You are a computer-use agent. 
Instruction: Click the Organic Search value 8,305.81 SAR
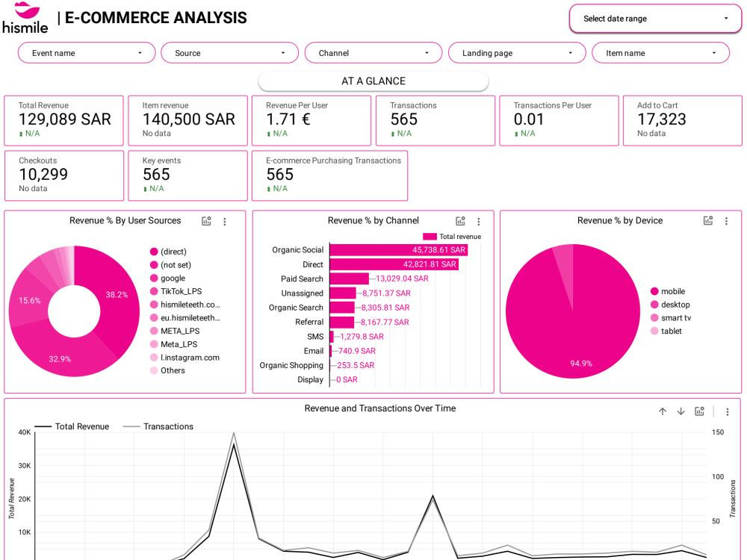click(385, 308)
